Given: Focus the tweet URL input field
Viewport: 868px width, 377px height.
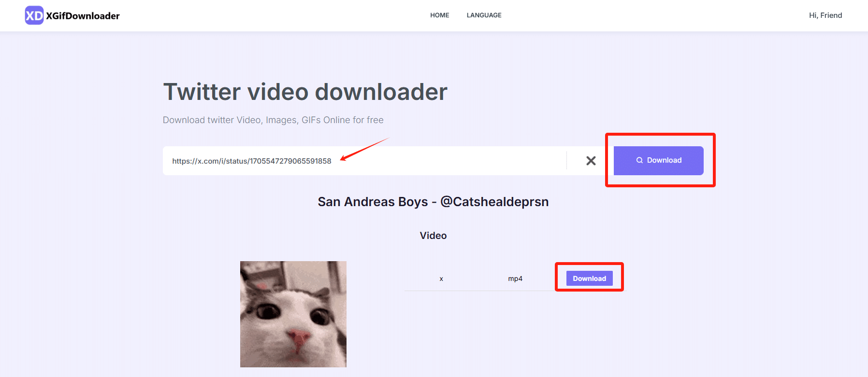Looking at the screenshot, I should pos(364,161).
